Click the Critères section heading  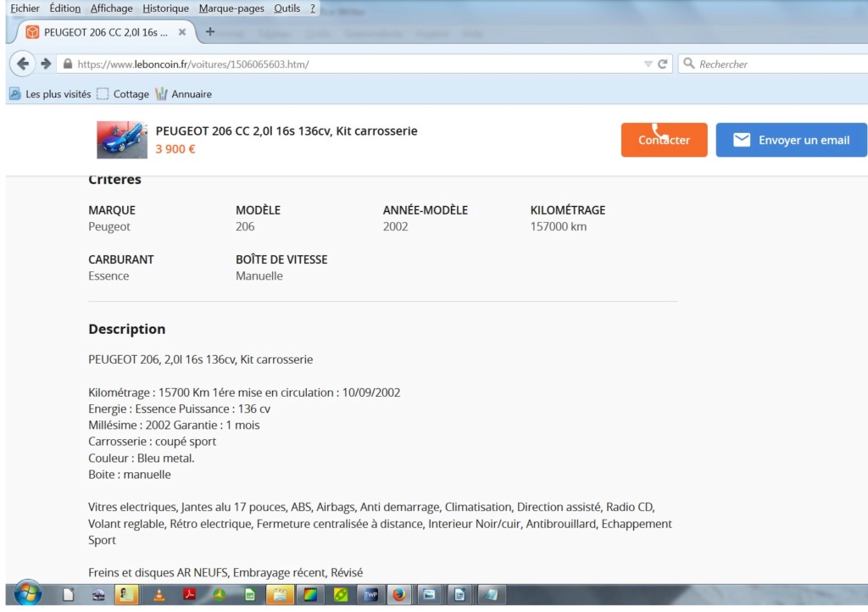[114, 181]
